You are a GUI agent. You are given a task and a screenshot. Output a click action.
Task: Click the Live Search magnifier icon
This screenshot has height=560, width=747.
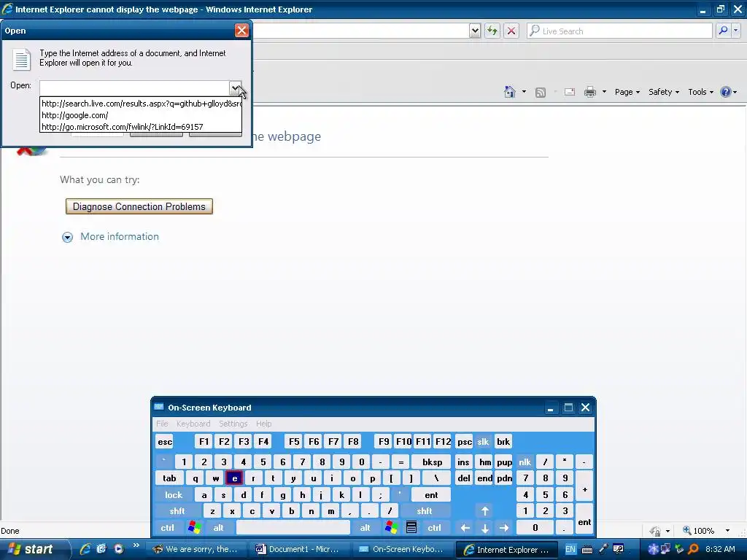click(723, 31)
